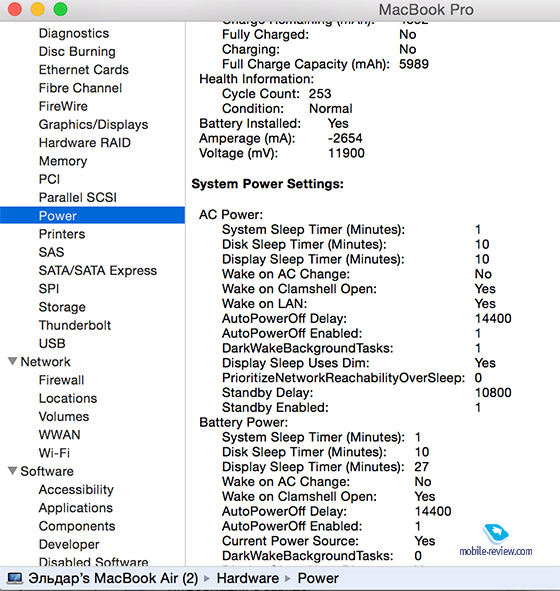Select Developer under Software

tap(69, 544)
